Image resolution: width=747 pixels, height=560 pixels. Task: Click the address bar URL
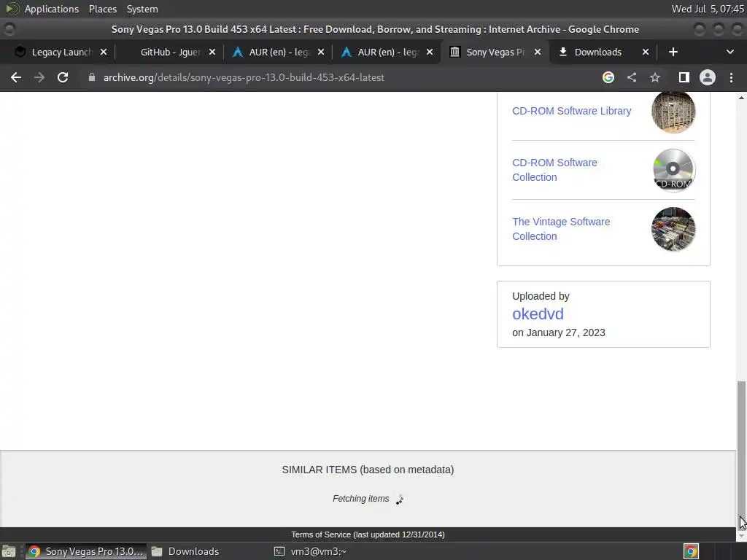244,77
